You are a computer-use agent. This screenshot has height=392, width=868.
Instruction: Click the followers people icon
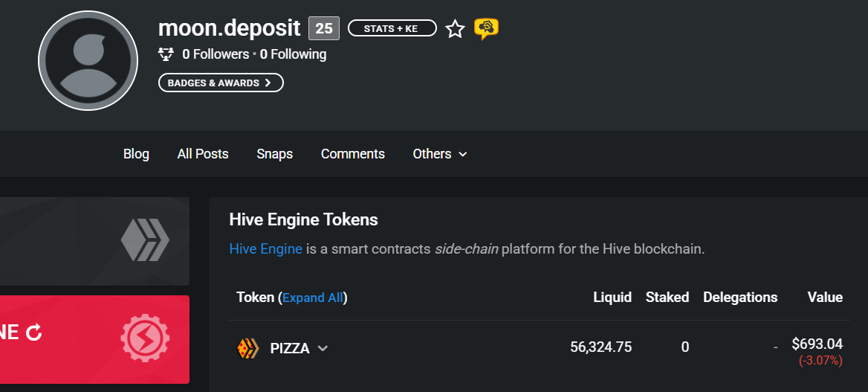pyautogui.click(x=166, y=54)
